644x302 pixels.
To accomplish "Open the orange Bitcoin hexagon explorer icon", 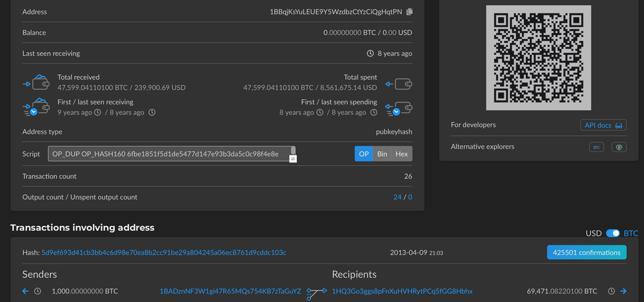I will tap(619, 147).
